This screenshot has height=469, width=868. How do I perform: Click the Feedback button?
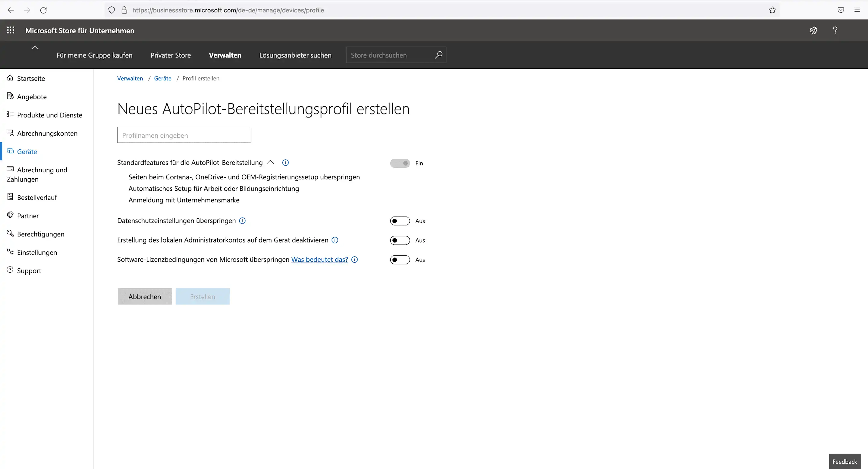pyautogui.click(x=845, y=461)
